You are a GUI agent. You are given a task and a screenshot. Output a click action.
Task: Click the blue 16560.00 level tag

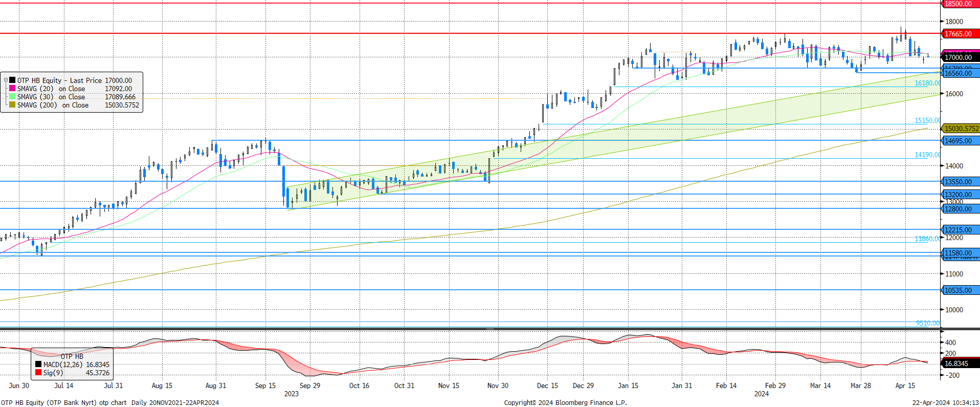click(961, 73)
